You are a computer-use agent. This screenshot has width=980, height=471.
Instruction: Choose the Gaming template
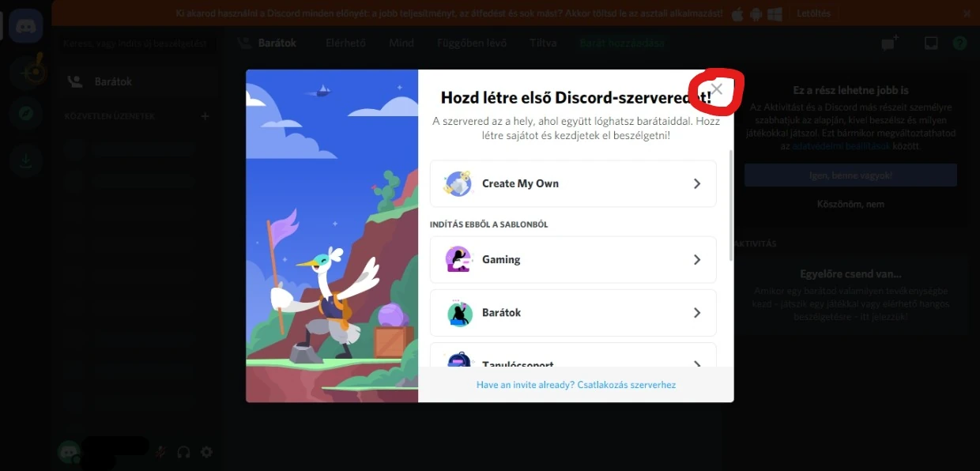coord(573,259)
